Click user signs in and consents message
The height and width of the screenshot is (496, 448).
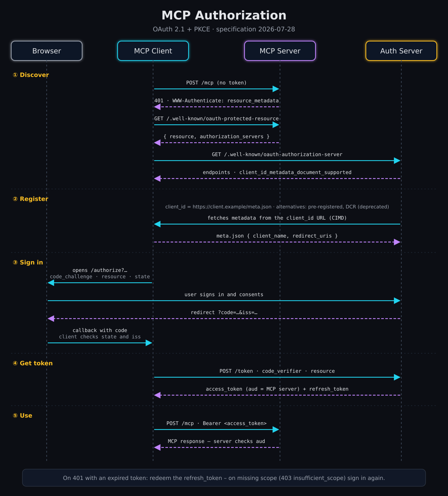(224, 294)
